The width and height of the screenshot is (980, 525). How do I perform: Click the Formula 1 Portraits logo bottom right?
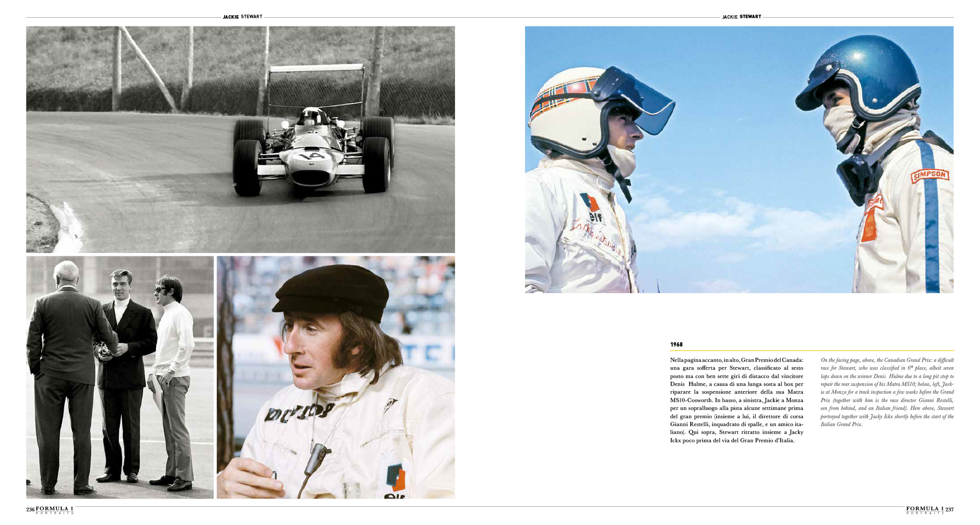(925, 510)
